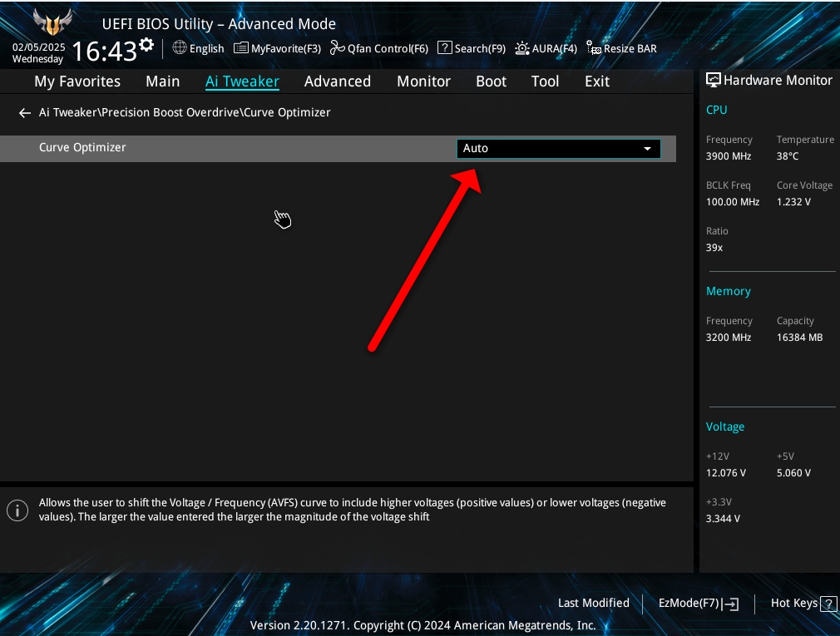Screen dimensions: 840x636
Task: Open the Exit tab
Action: (597, 81)
